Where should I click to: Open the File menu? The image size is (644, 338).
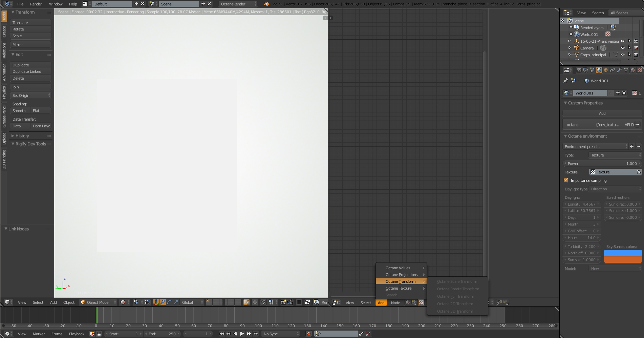pyautogui.click(x=20, y=4)
